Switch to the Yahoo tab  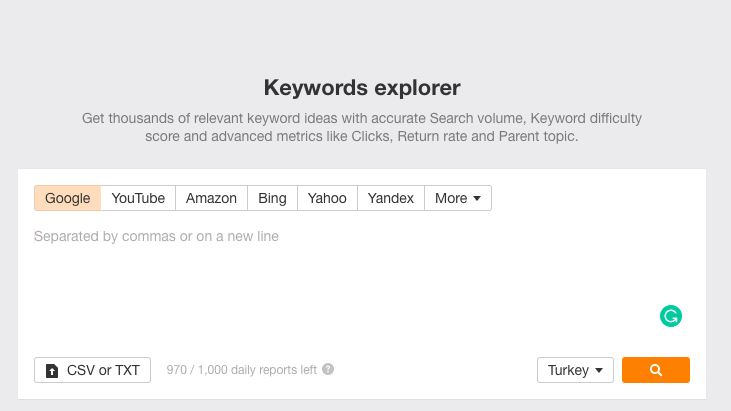(x=327, y=198)
